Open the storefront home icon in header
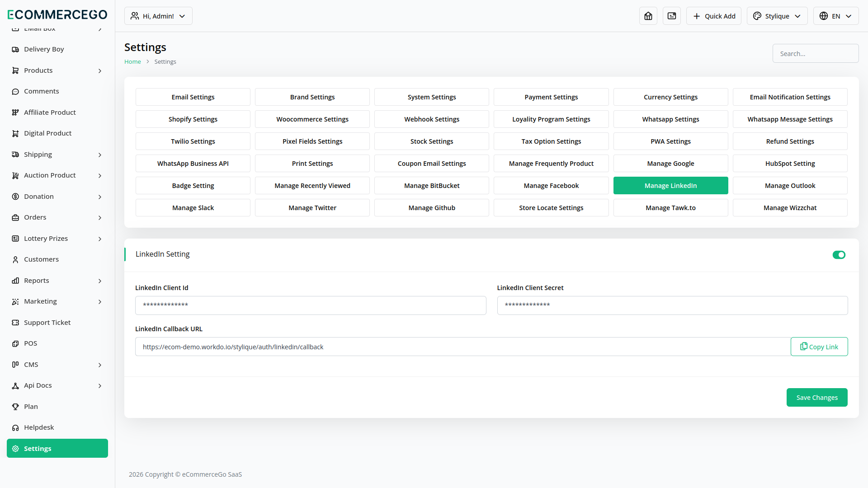868x488 pixels. [x=648, y=16]
